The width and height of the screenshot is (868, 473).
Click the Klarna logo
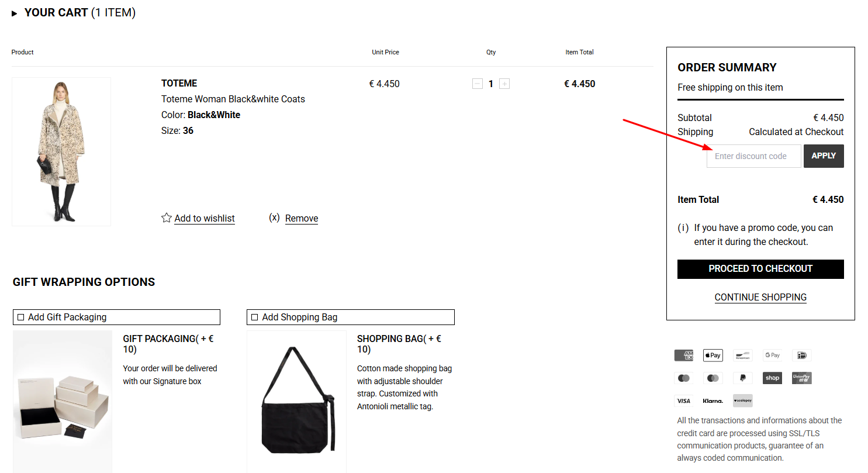(x=713, y=401)
